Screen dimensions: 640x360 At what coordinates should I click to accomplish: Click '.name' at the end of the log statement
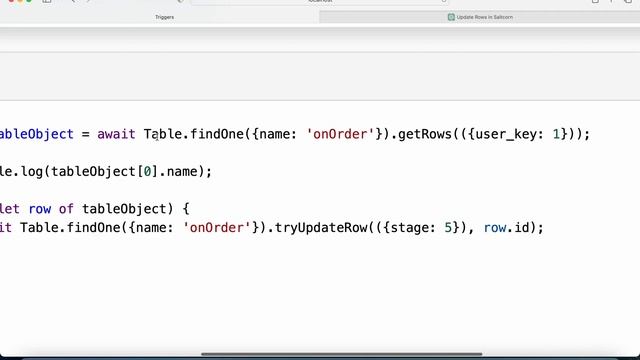pos(178,171)
